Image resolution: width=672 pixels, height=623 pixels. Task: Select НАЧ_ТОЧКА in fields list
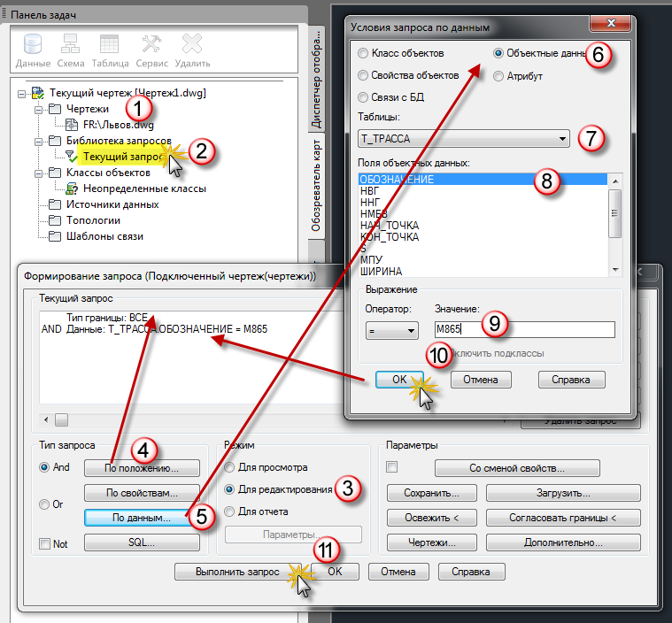tap(483, 226)
